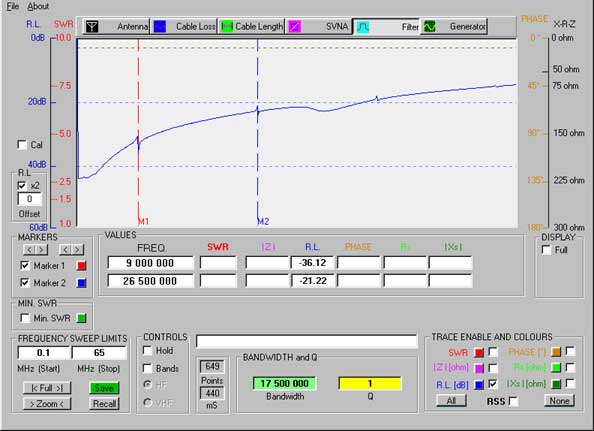
Task: Toggle the Min. SWR checkbox
Action: tap(25, 318)
